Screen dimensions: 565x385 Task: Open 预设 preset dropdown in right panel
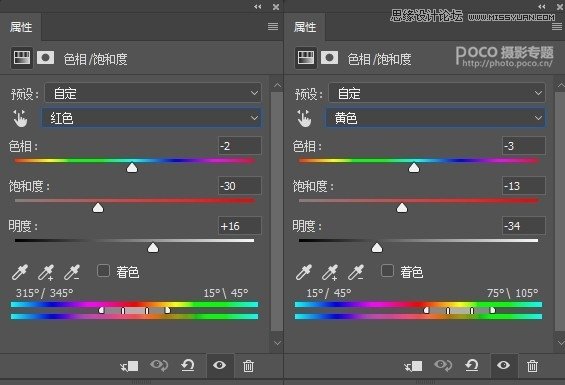pyautogui.click(x=437, y=93)
